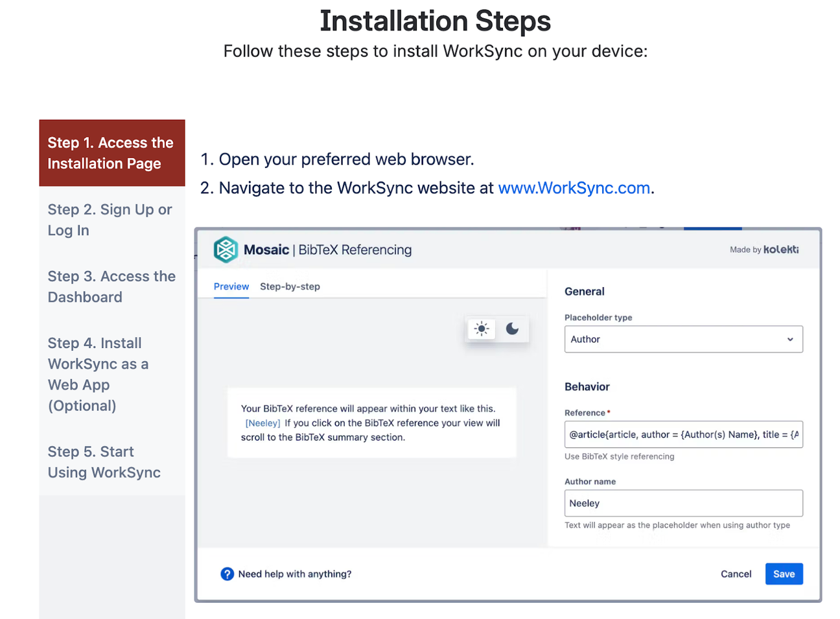Open the www.WorkSync.com link
840x619 pixels.
click(x=574, y=187)
